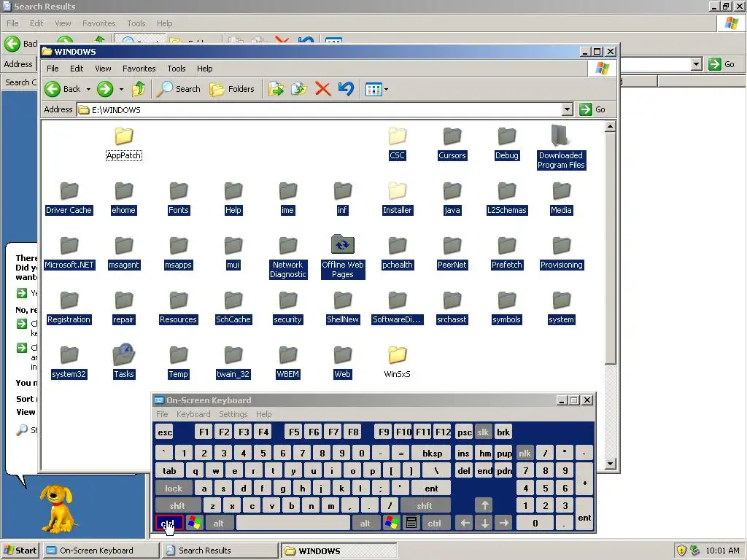Image resolution: width=747 pixels, height=560 pixels.
Task: Select the Tasks folder icon
Action: tap(124, 355)
